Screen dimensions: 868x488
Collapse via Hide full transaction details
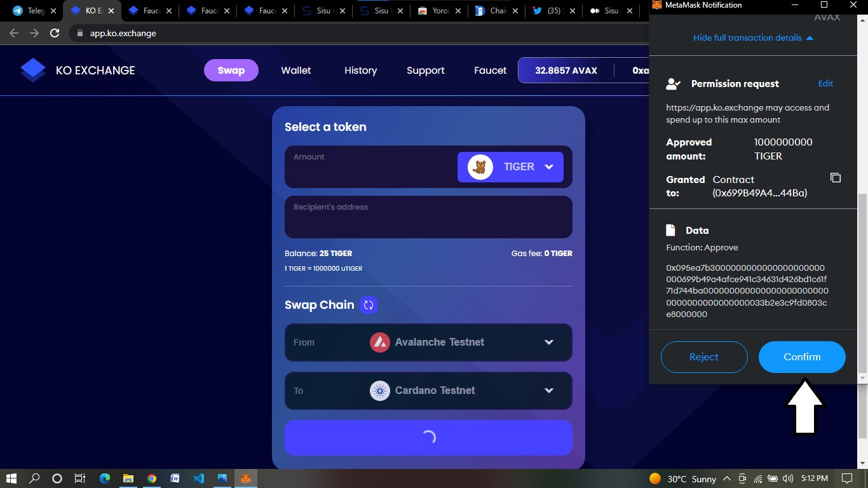[753, 37]
